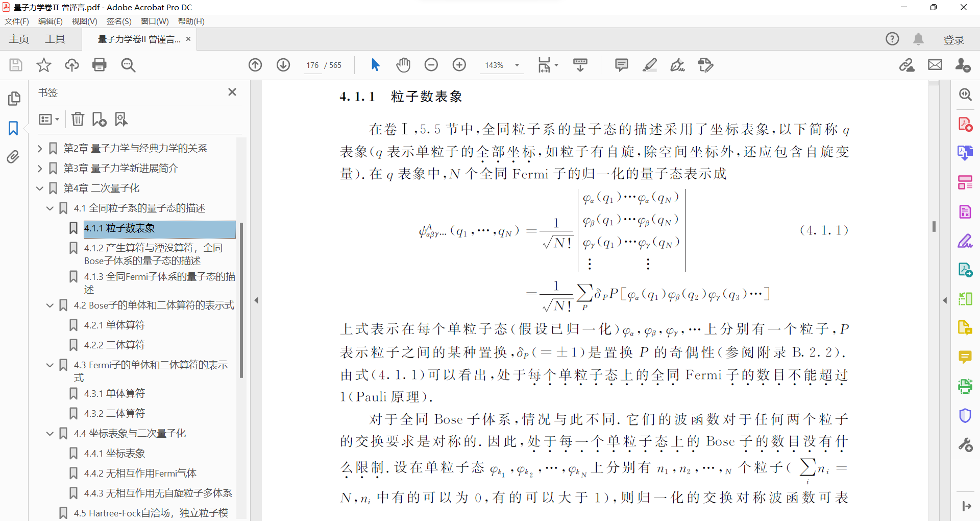Select the Hand pan tool
The height and width of the screenshot is (521, 980).
click(403, 65)
